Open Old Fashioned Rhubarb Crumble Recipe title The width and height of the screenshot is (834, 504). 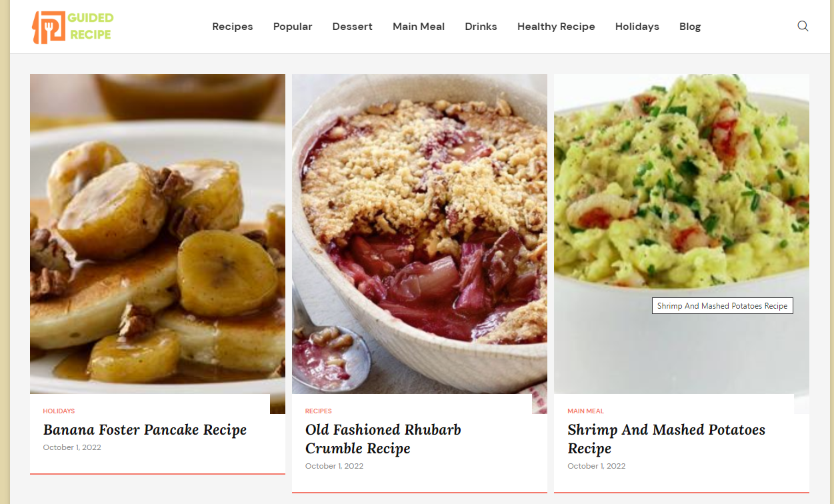(x=383, y=439)
